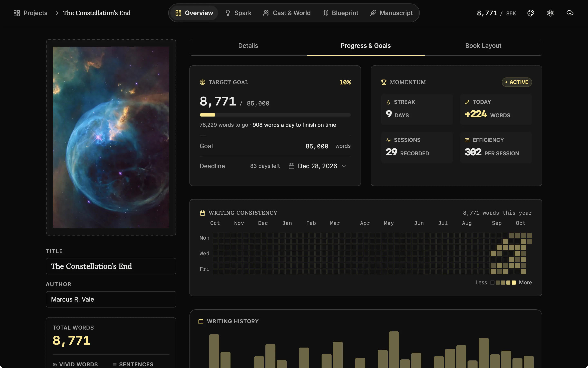Click the Vivid Words fingerprint icon
Viewport: 588px width, 368px height.
pyautogui.click(x=55, y=365)
